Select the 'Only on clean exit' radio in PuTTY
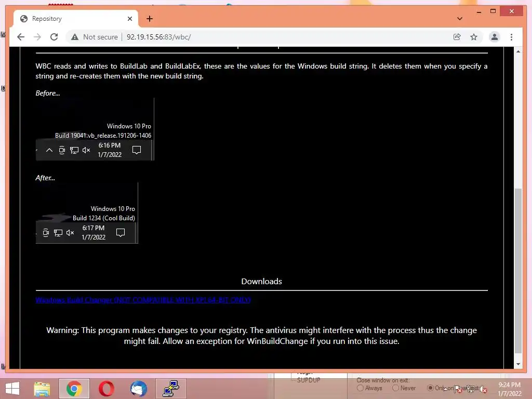The width and height of the screenshot is (532, 399). pos(430,388)
